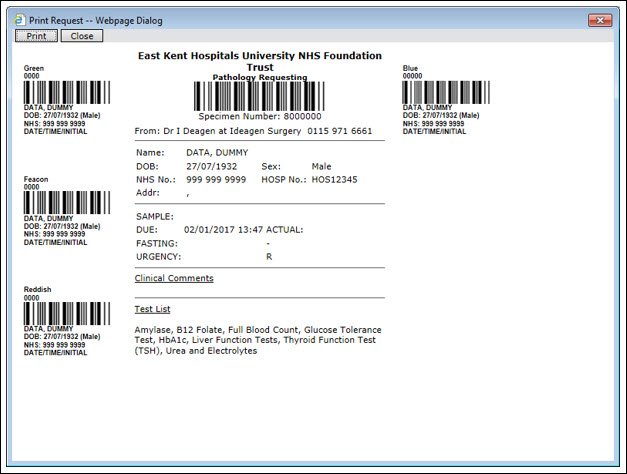Click the URGENCY value R
This screenshot has width=627, height=474.
[x=269, y=257]
